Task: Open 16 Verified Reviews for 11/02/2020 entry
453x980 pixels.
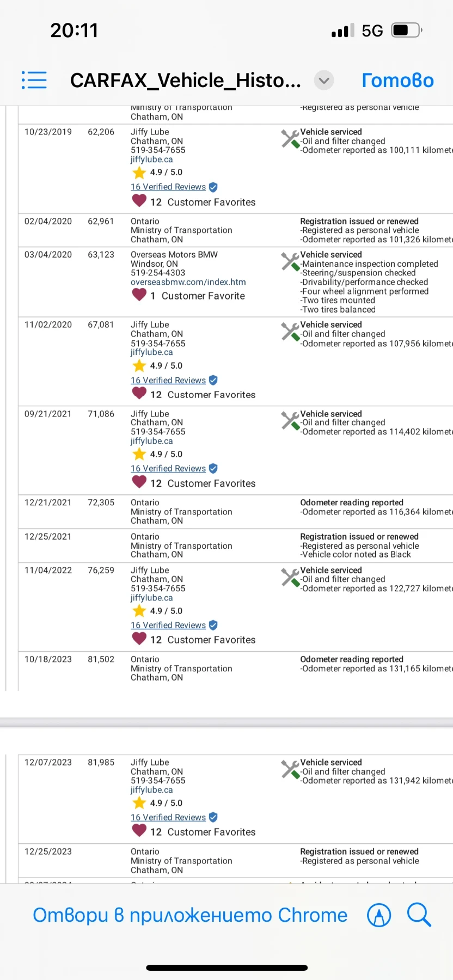Action: point(168,380)
